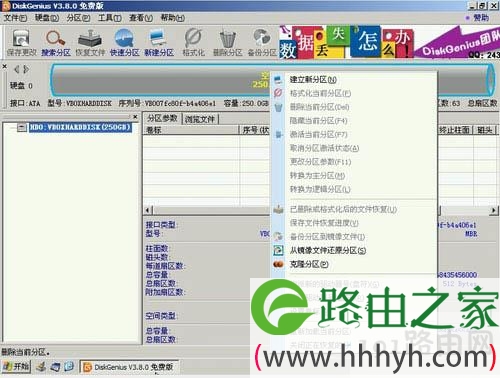Click the 保存更改 save changes toolbar icon

(x=22, y=42)
